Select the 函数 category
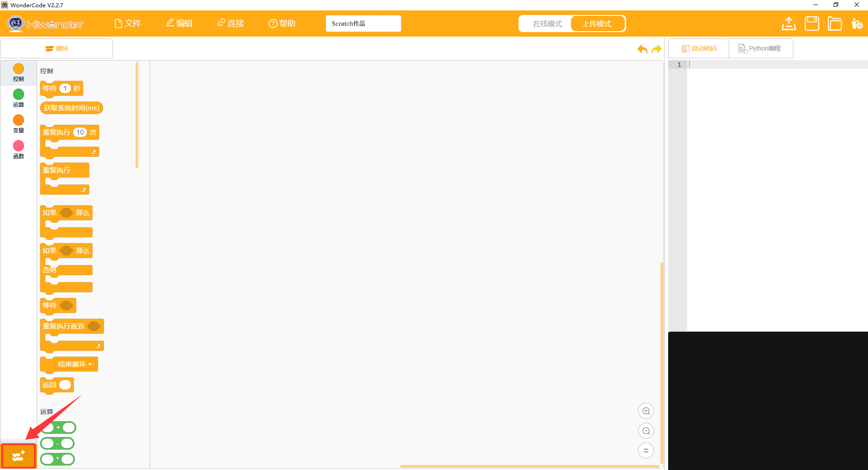868x470 pixels. [19, 150]
